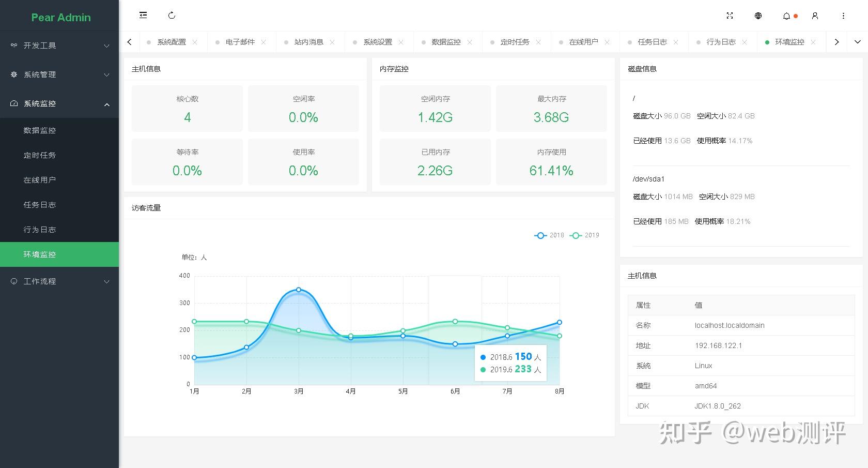Click the 空闲内存 card showing 1.42G
The height and width of the screenshot is (468, 868).
(x=435, y=108)
